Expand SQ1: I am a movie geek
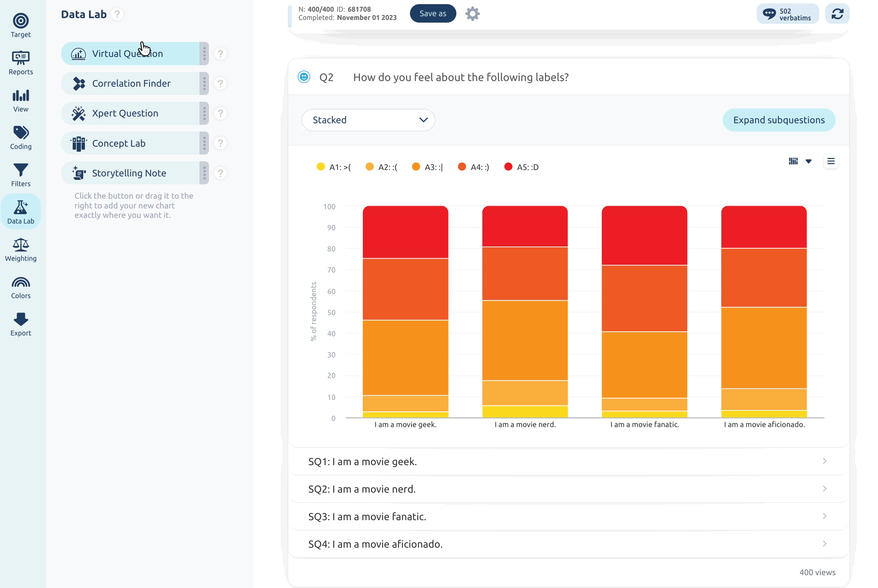The width and height of the screenshot is (878, 588). click(569, 462)
